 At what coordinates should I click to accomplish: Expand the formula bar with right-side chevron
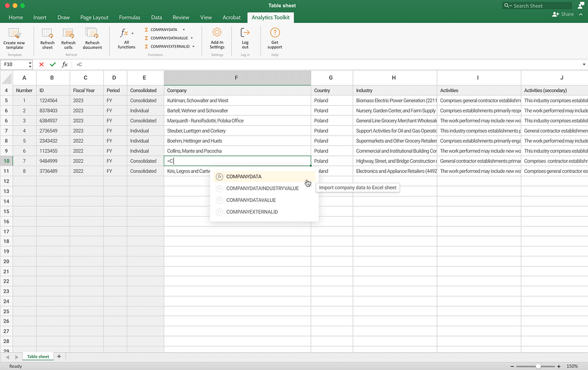[x=584, y=64]
